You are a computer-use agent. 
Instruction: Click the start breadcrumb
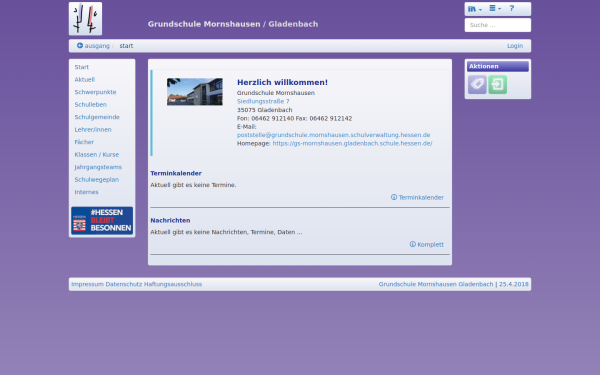[x=126, y=46]
